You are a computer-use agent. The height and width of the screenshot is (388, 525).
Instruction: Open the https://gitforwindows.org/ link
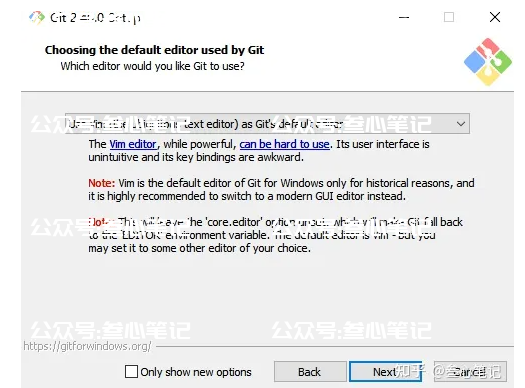(x=87, y=346)
